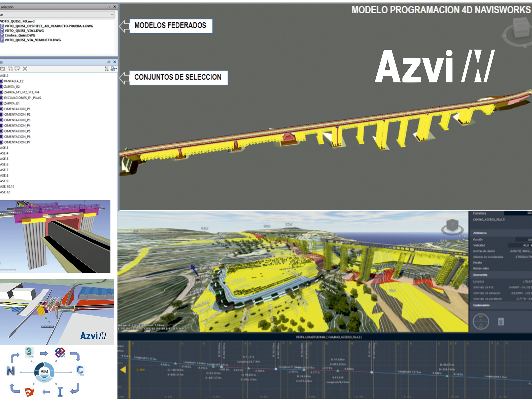The width and height of the screenshot is (532, 399).
Task: Click the yellow station line at 0+000 in the profile
Action: click(x=129, y=370)
